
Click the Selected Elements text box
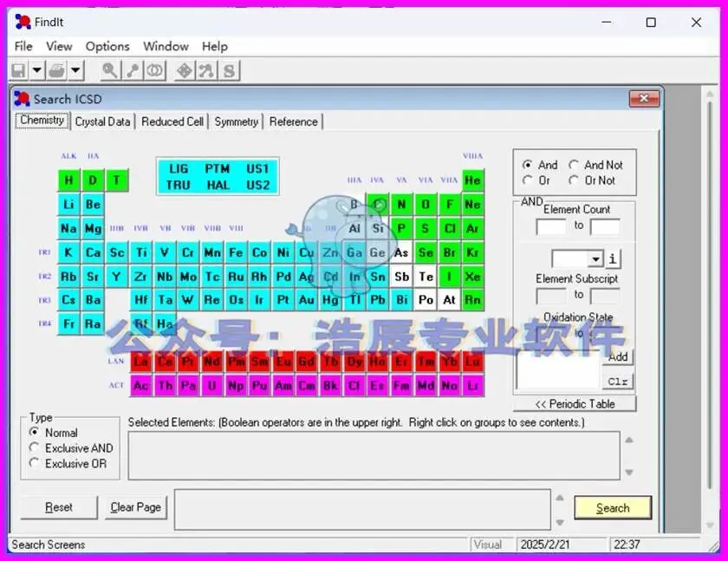[x=374, y=455]
